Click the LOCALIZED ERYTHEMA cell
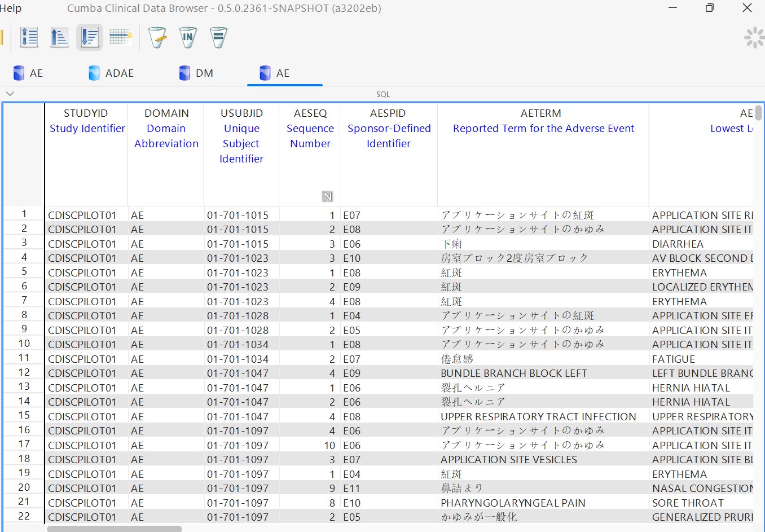Image resolution: width=765 pixels, height=532 pixels. pyautogui.click(x=702, y=287)
